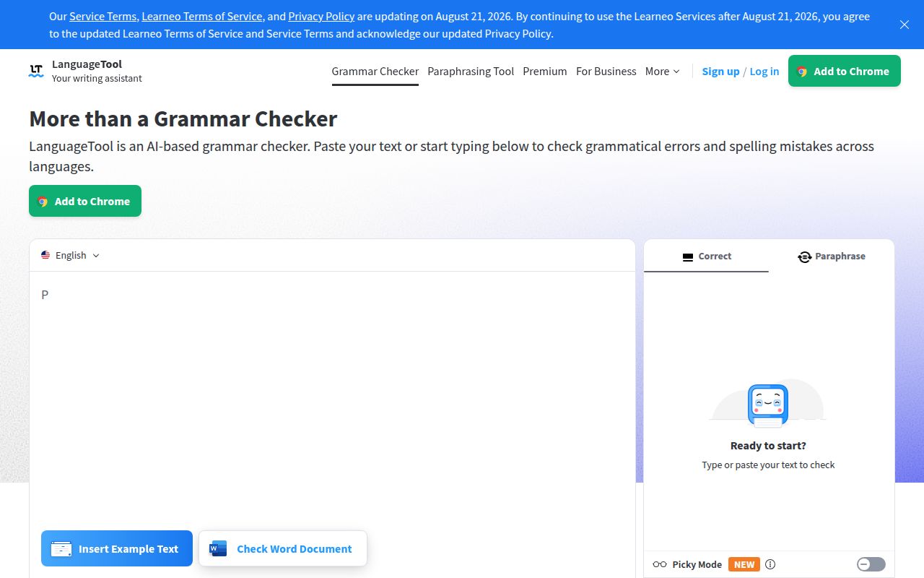Click 'Type or paste your text to check'

(x=768, y=465)
